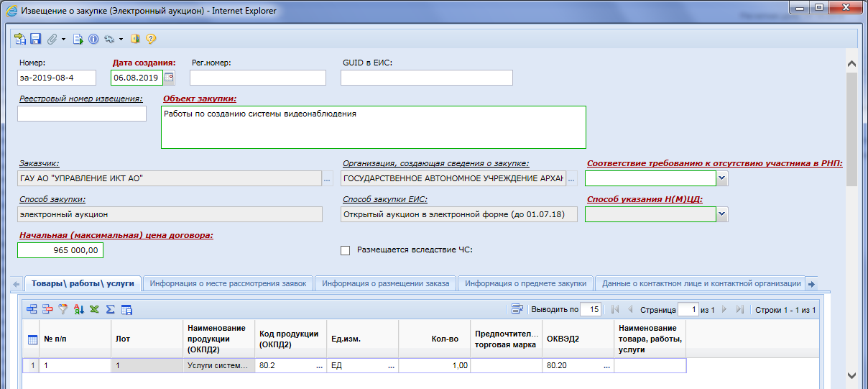Viewport: 868px width, 389px height.
Task: Click the funnel filter icon in grid toolbar
Action: coord(63,310)
